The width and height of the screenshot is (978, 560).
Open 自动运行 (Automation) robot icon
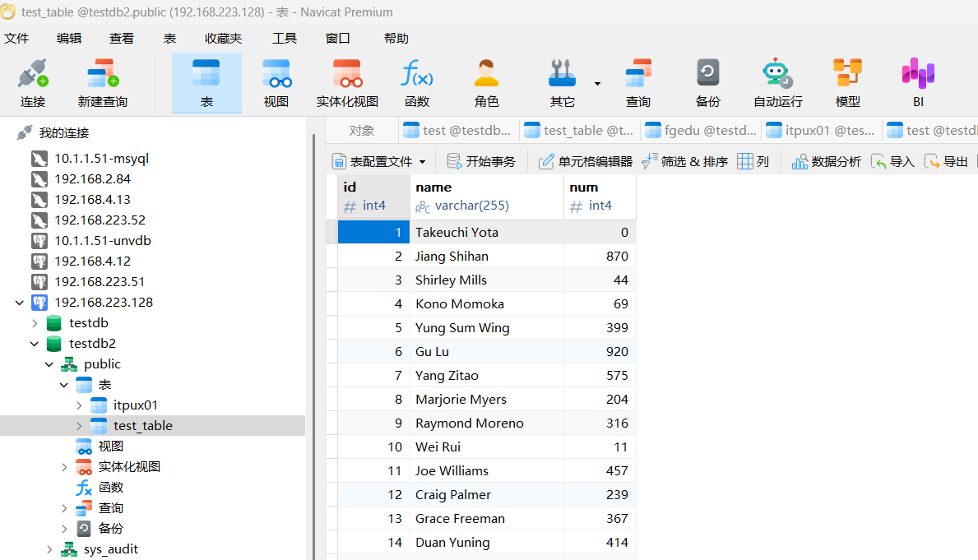coord(777,82)
